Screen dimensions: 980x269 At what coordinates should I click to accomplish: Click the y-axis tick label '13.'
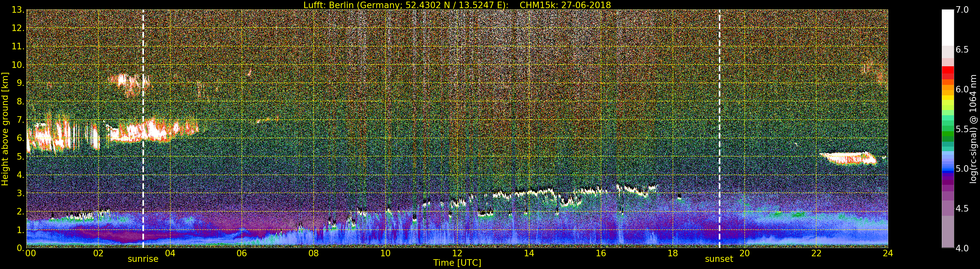[18, 10]
